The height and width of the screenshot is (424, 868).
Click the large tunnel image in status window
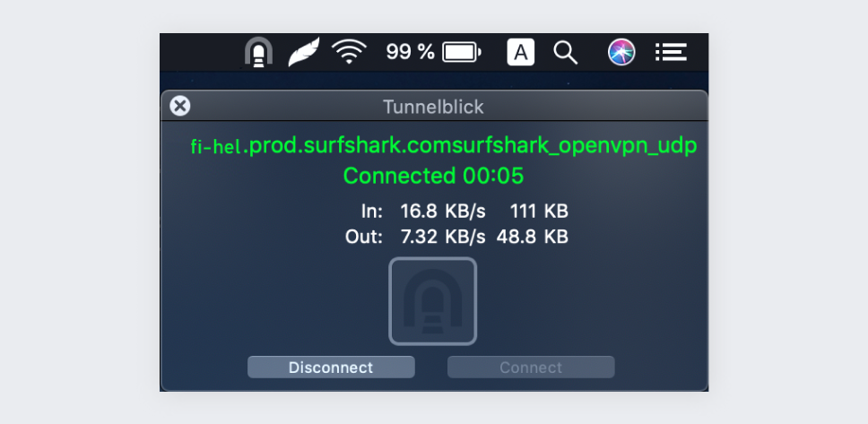(x=433, y=301)
